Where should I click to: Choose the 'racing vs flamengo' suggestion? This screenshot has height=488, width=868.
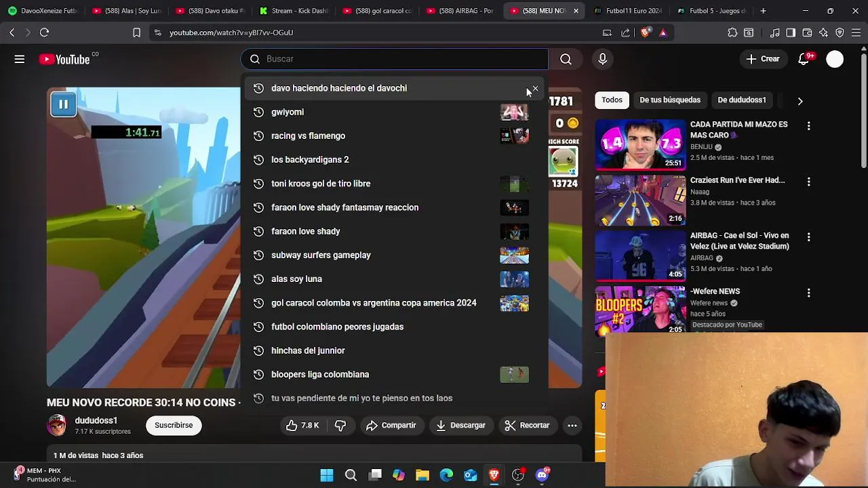click(394, 136)
